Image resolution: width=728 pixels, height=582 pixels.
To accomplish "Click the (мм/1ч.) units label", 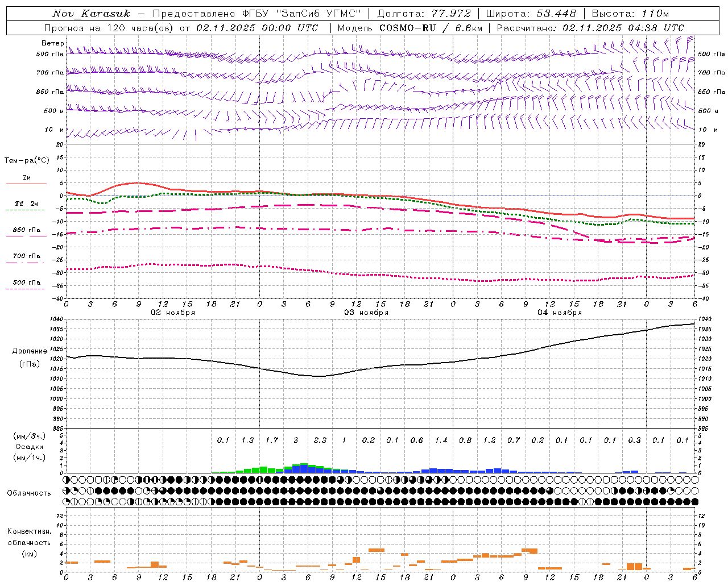I will tap(30, 458).
